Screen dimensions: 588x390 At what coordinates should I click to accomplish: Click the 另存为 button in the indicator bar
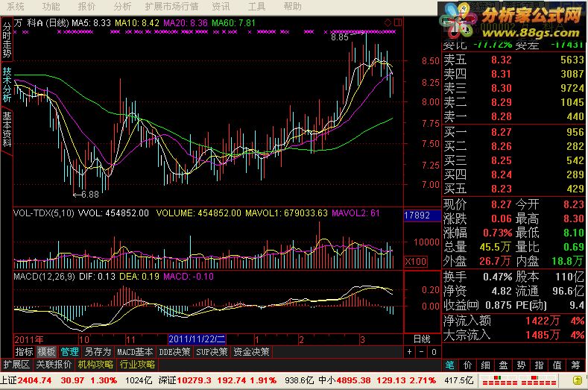pyautogui.click(x=98, y=352)
